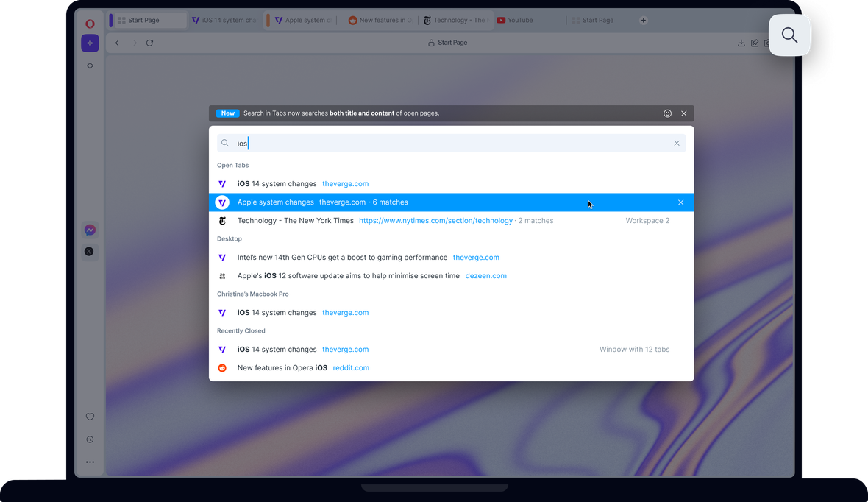This screenshot has height=502, width=868.
Task: Click the NYT icon in results
Action: [x=222, y=221]
